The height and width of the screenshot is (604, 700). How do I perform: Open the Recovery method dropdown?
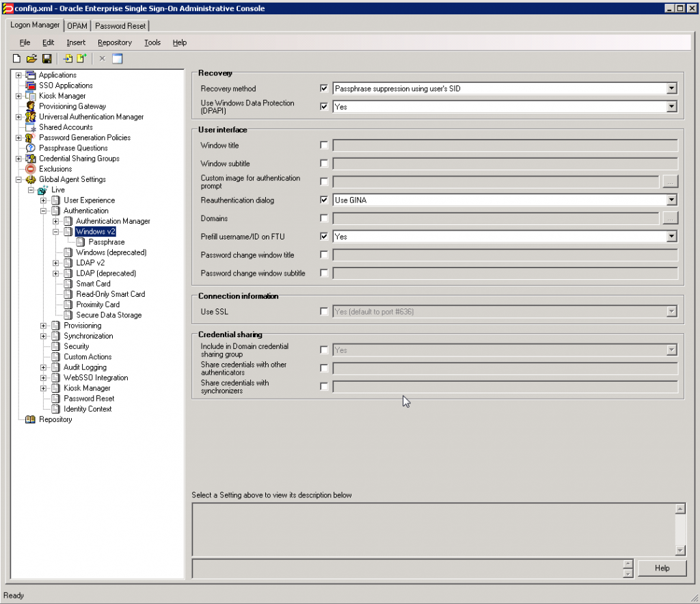coord(671,88)
